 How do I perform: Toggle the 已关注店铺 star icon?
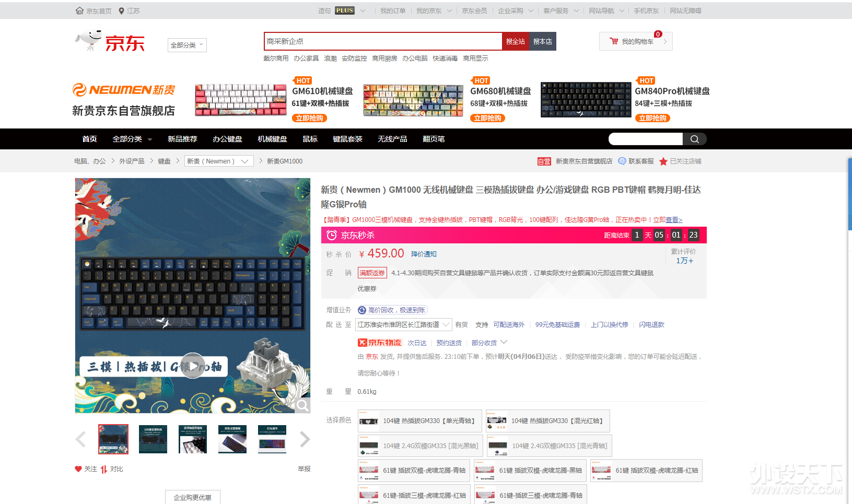[663, 161]
